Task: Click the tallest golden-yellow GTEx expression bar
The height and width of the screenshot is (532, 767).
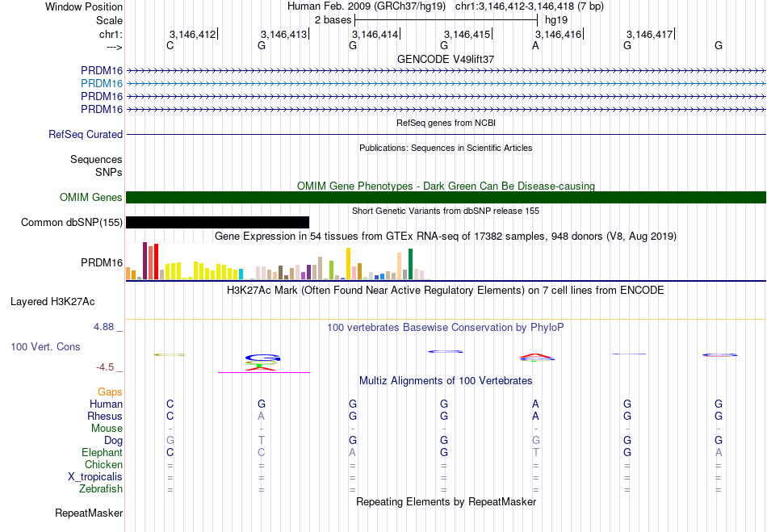Action: [348, 263]
